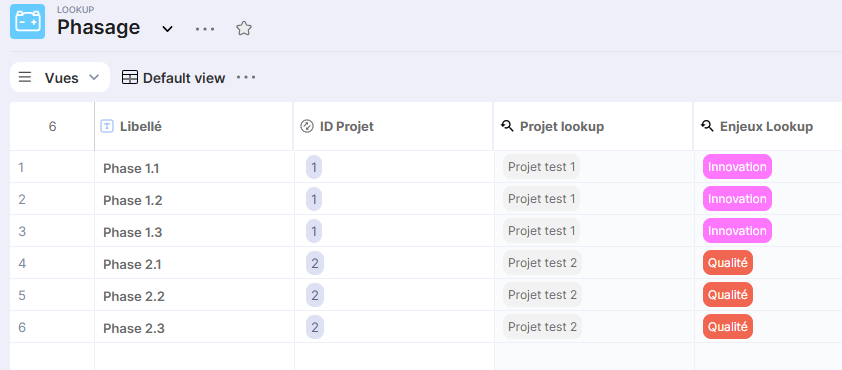Click ID Projet chip 1 in Phase 1.1 row

click(x=314, y=168)
